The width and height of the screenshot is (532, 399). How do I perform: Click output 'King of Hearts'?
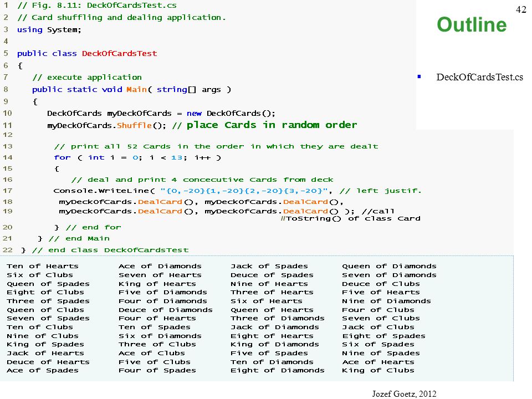(157, 284)
